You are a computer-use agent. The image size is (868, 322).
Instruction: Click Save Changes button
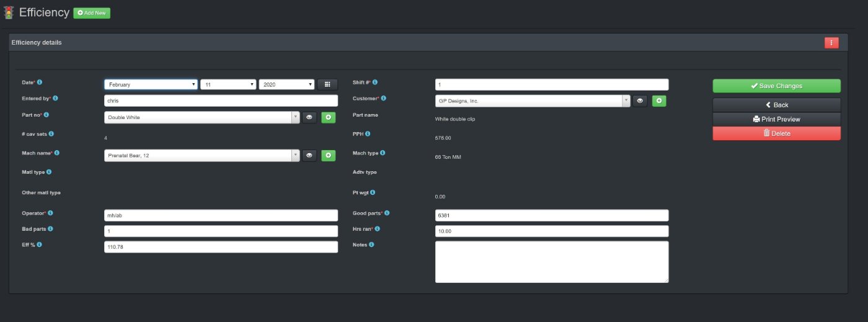776,86
